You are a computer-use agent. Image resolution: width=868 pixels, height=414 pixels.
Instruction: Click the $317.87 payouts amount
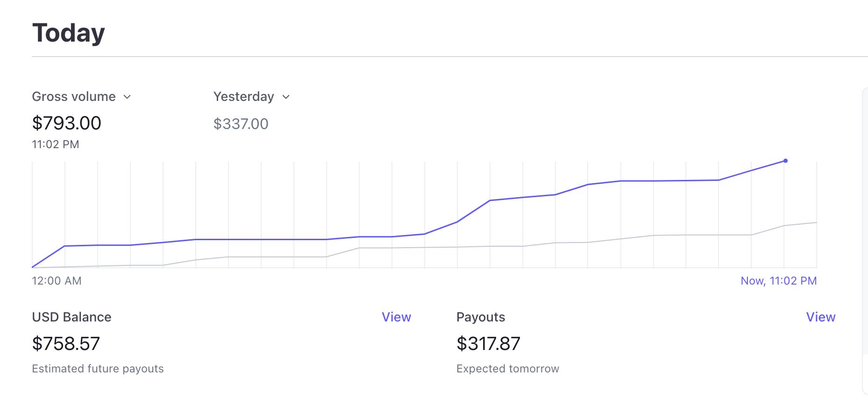488,344
